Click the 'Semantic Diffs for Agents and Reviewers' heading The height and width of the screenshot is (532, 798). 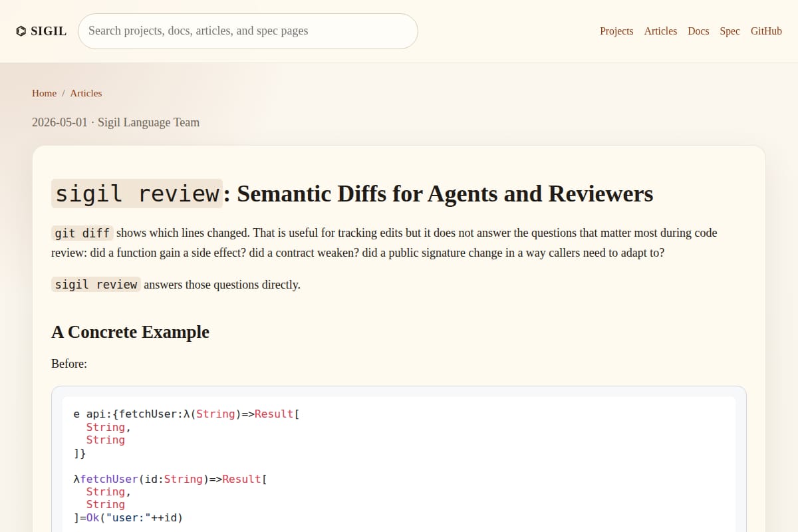[445, 194]
